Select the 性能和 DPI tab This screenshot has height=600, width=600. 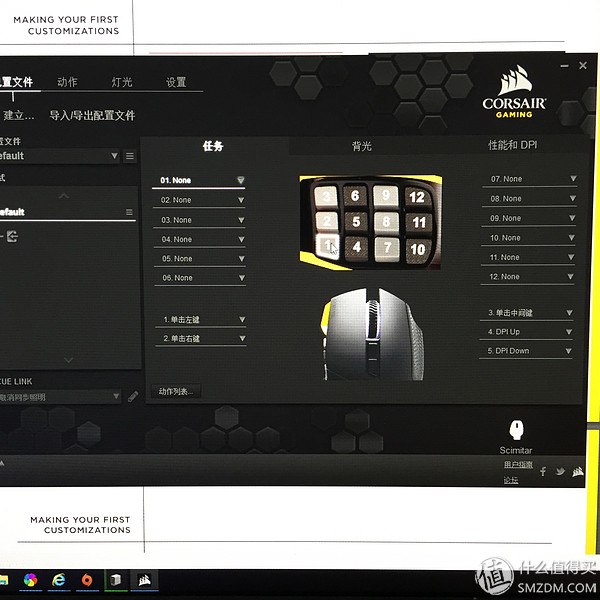tap(513, 145)
